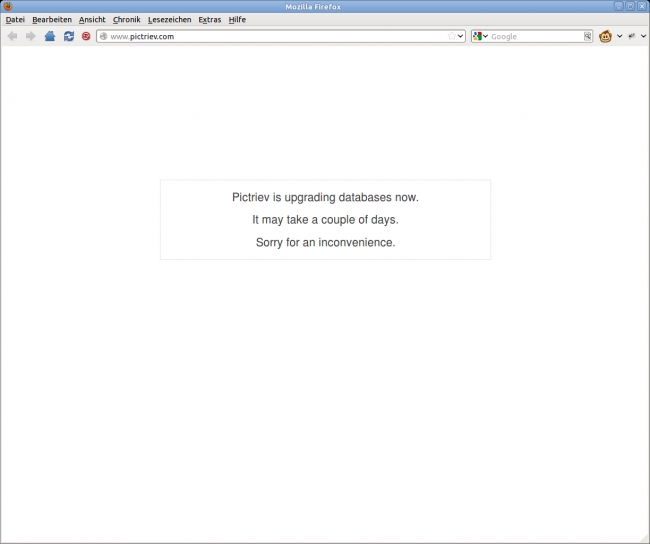Open the Greasemonkey dropdown arrow

[x=619, y=36]
